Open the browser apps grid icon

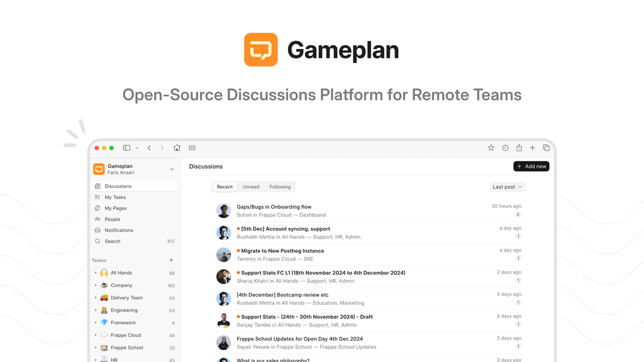click(x=192, y=148)
